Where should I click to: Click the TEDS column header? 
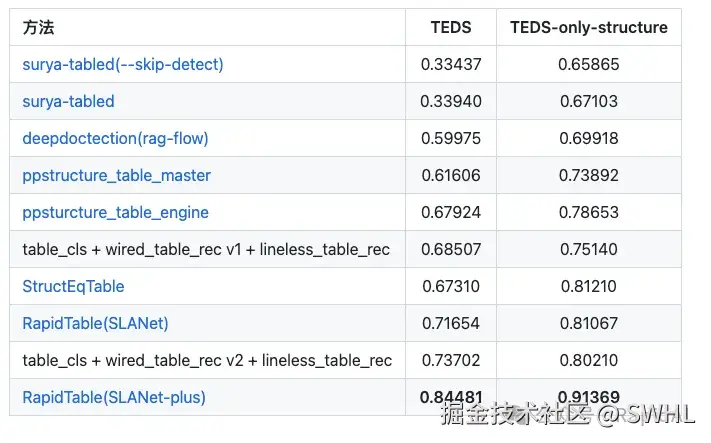tap(450, 28)
